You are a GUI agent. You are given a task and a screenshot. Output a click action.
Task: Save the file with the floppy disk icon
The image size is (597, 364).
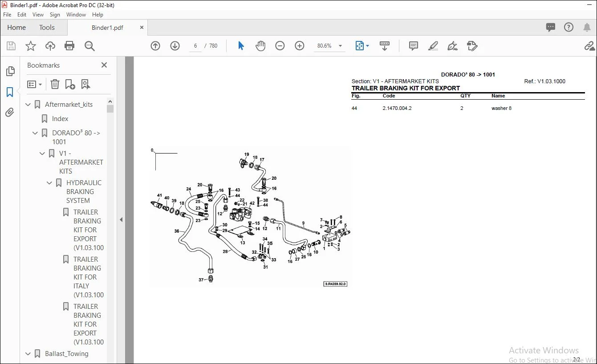pyautogui.click(x=11, y=46)
